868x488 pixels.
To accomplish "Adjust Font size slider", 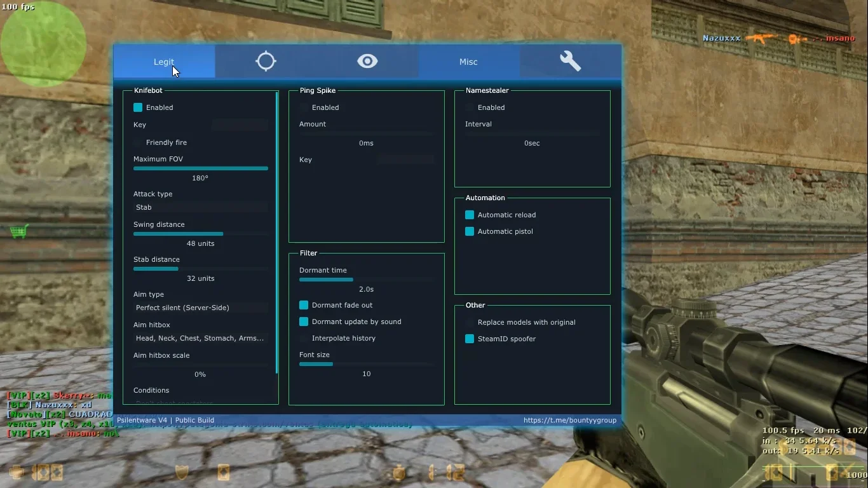I will pos(367,364).
